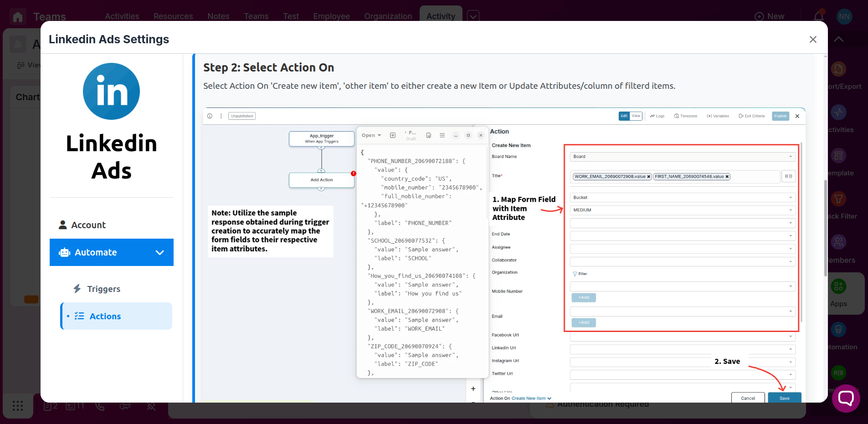868x424 pixels.
Task: Expand the dropdown next to Activity tab
Action: pos(473,16)
